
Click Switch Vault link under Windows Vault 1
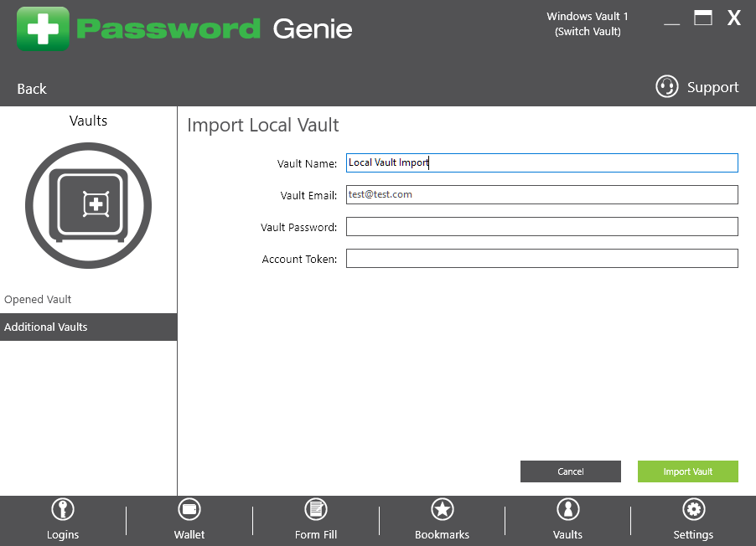point(588,31)
